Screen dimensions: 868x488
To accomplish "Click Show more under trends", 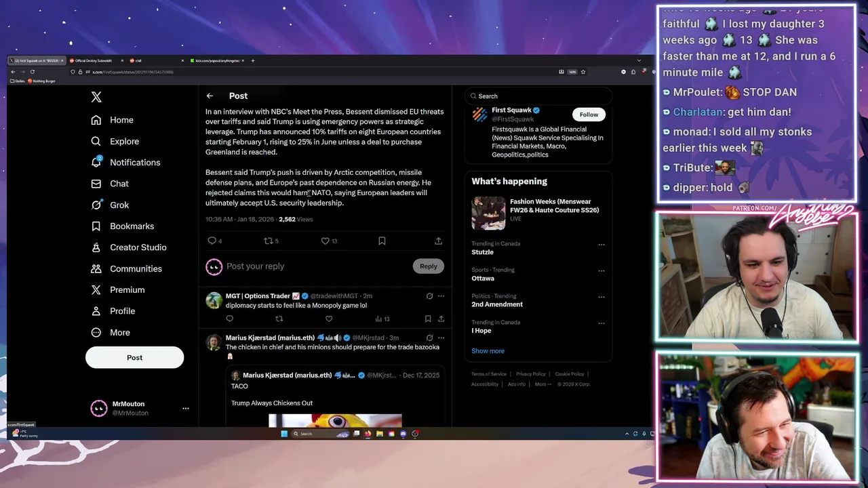I will click(x=488, y=351).
